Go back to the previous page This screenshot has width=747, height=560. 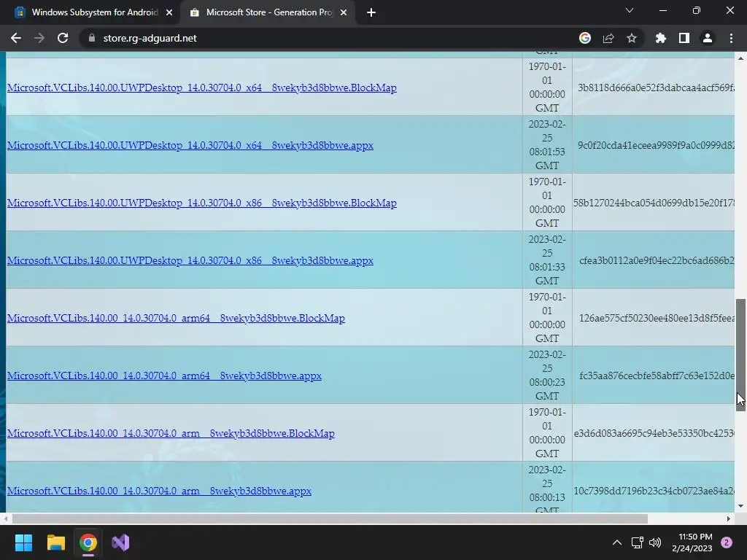[x=16, y=38]
